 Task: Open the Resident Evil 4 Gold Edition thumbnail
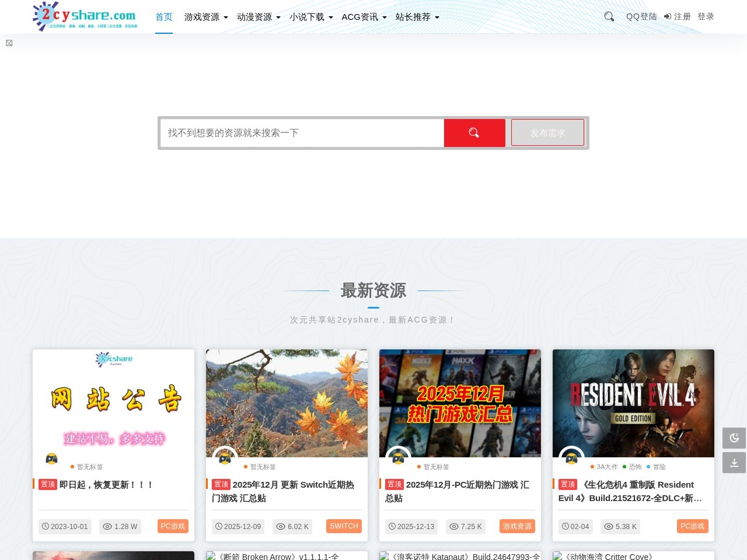click(x=633, y=403)
